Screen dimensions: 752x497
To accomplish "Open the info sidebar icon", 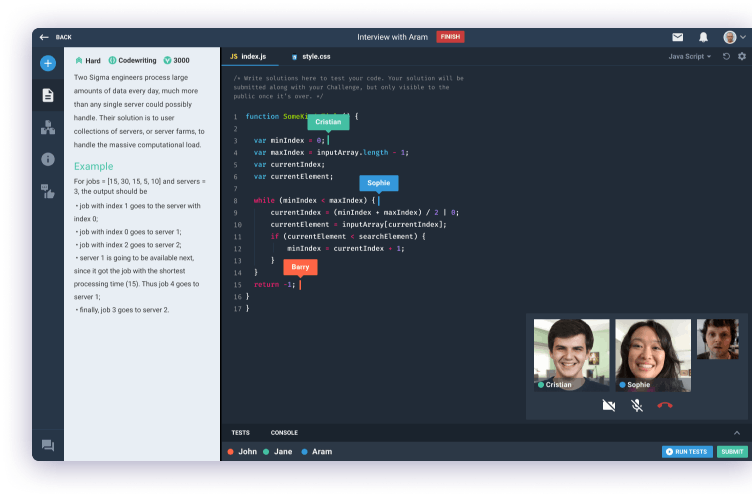I will pyautogui.click(x=47, y=159).
